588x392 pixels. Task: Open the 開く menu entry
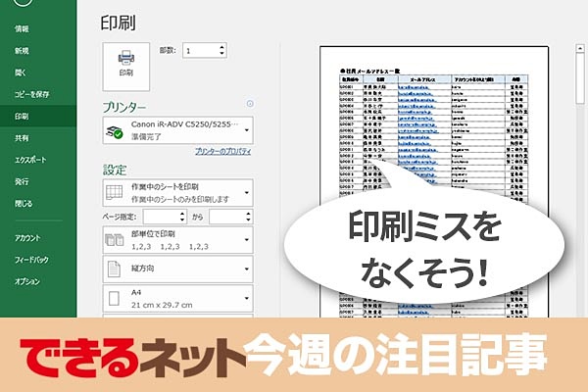pos(21,73)
